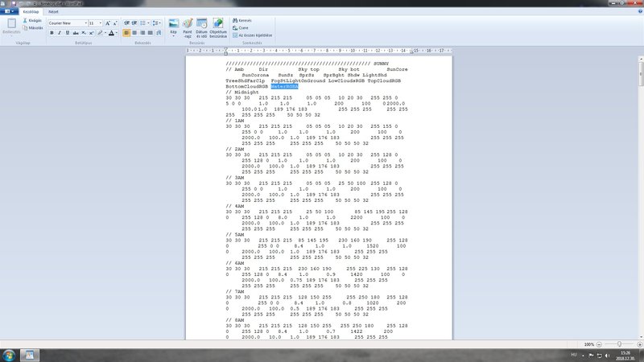Open the paragraph settings dialog icon
The height and width of the screenshot is (362, 644).
(x=159, y=33)
